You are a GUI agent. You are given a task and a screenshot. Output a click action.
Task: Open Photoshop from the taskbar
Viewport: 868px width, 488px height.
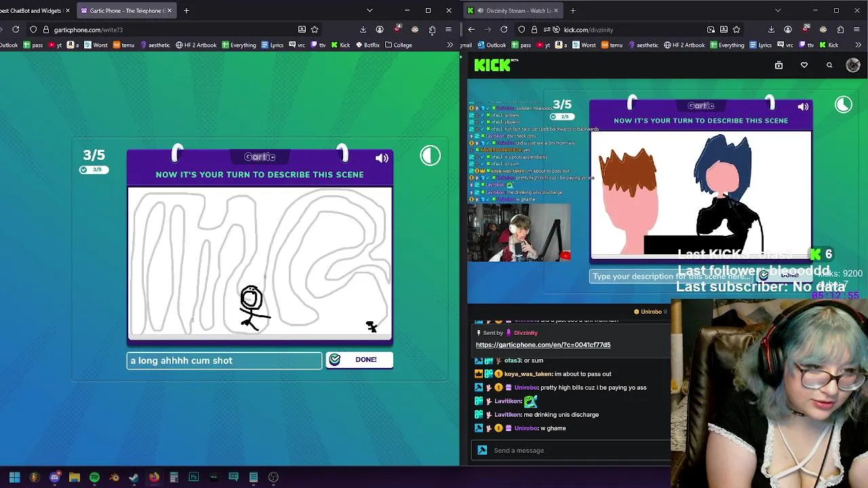193,477
